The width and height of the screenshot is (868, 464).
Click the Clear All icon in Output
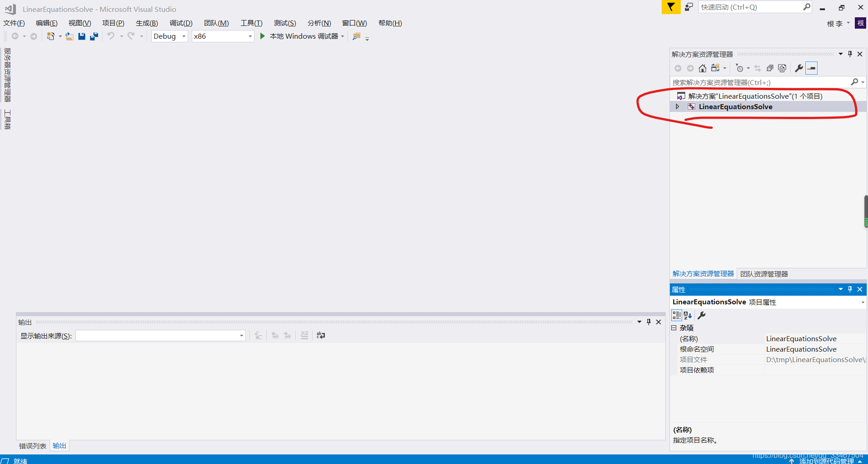pos(304,335)
